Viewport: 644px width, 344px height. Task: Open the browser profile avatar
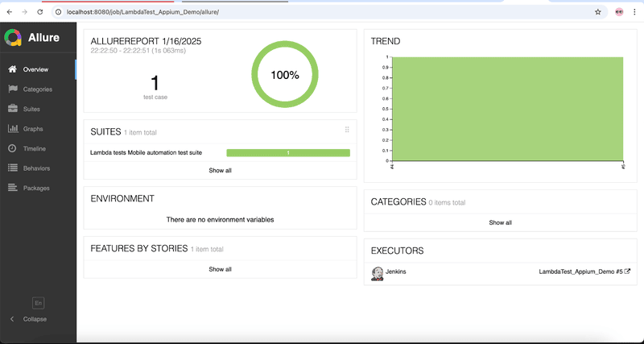pos(619,12)
